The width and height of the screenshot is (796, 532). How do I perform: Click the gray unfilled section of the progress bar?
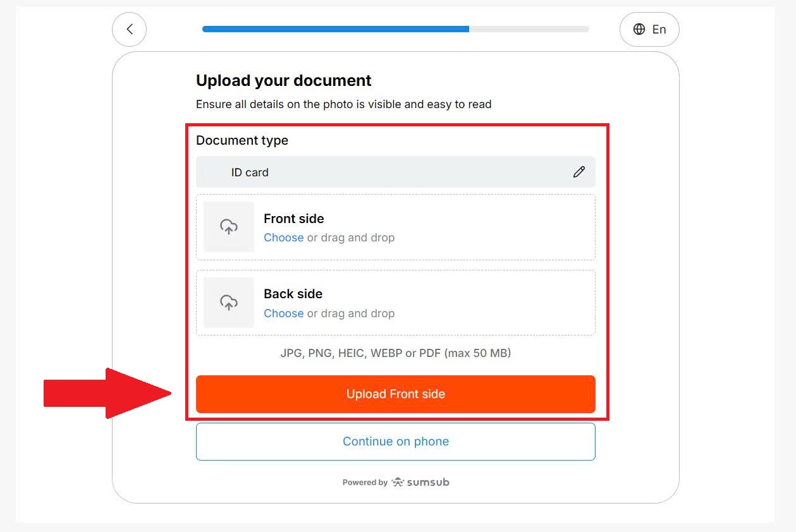point(531,29)
